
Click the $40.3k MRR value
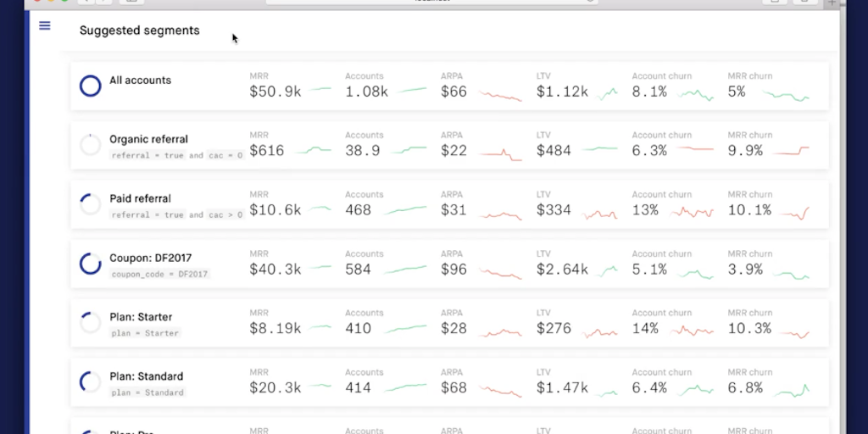[275, 270]
